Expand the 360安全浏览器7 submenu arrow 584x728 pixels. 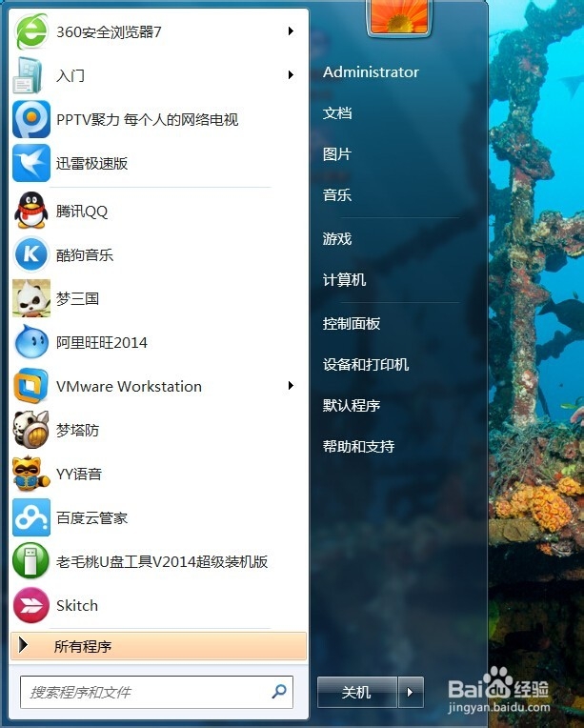pos(291,31)
